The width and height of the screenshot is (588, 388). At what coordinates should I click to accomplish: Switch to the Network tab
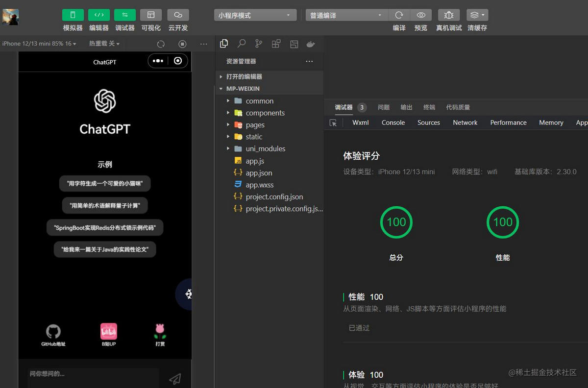click(465, 122)
